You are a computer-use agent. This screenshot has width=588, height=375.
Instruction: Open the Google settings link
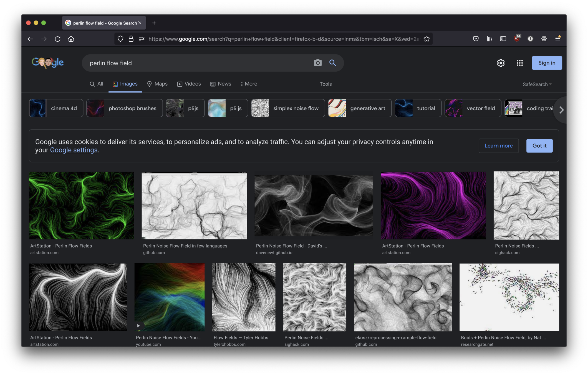pyautogui.click(x=74, y=150)
